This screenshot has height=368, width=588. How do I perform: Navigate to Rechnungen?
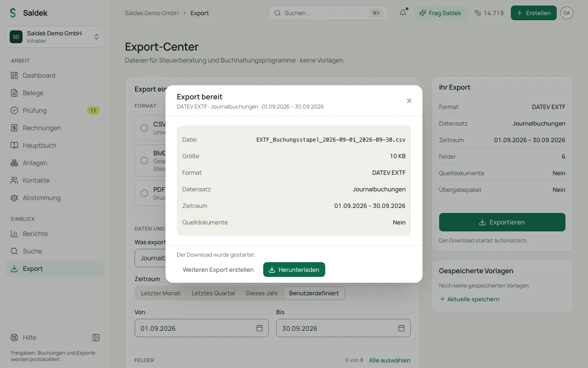coord(55,128)
